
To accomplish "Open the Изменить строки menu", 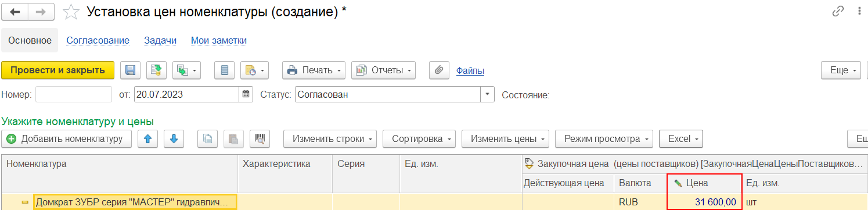I will (x=330, y=139).
